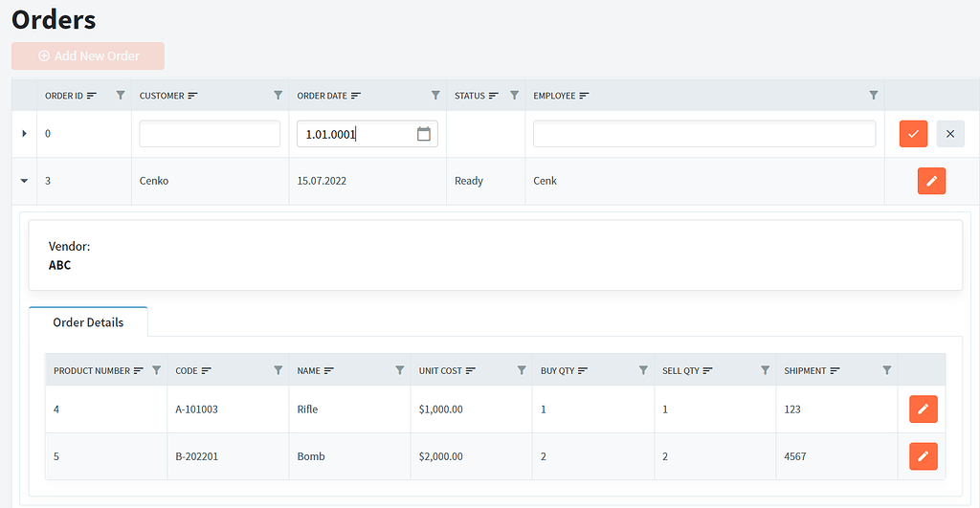Click the Add New Order button
The image size is (980, 508).
point(88,56)
